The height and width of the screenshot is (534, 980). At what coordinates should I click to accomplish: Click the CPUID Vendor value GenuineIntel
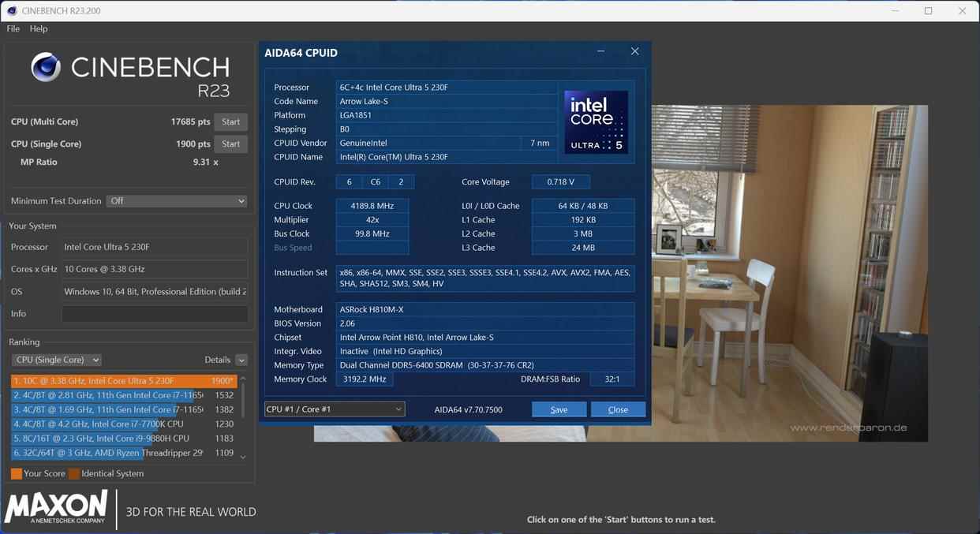click(x=428, y=143)
